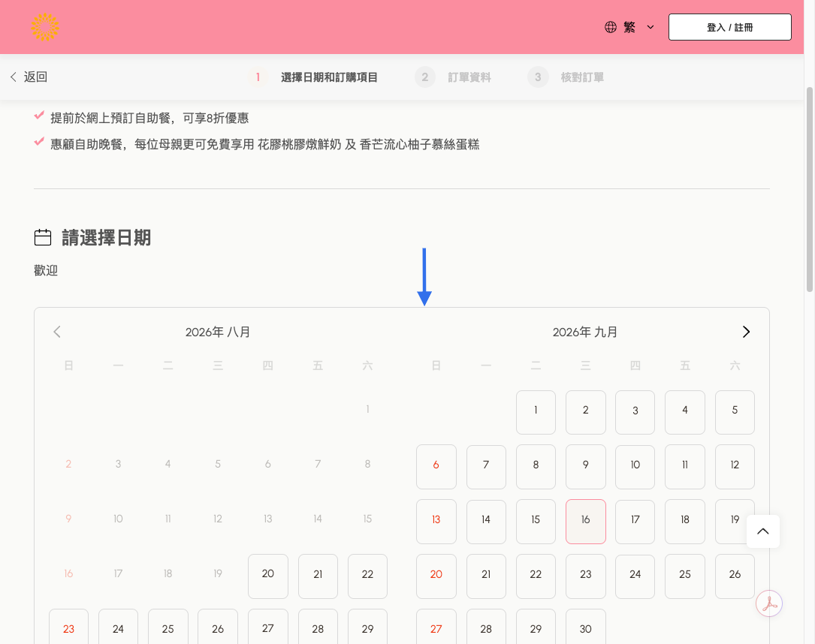Choose September 10
Viewport: 815px width, 644px height.
coord(635,467)
